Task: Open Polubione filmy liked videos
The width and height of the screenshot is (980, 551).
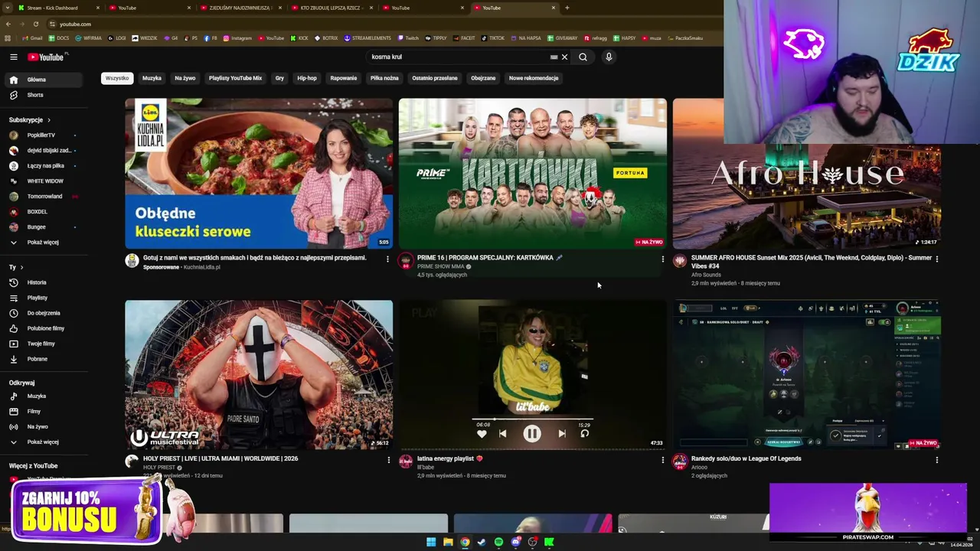Action: [x=46, y=328]
